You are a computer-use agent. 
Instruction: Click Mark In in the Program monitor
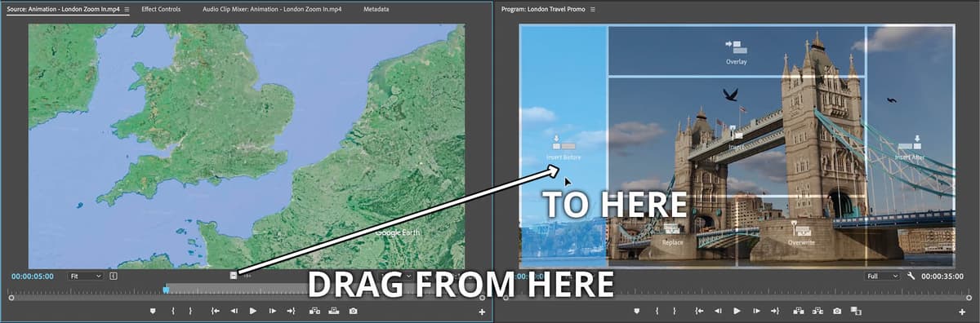click(x=658, y=311)
